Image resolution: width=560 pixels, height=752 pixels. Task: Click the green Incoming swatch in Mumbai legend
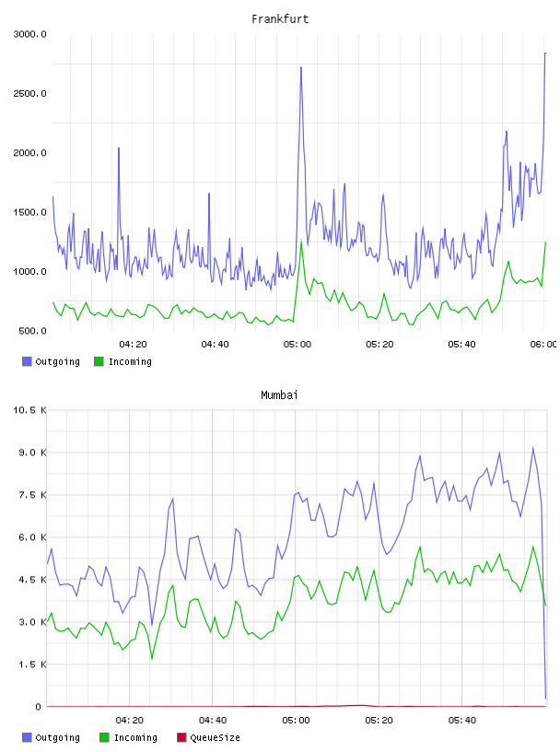[x=104, y=737]
